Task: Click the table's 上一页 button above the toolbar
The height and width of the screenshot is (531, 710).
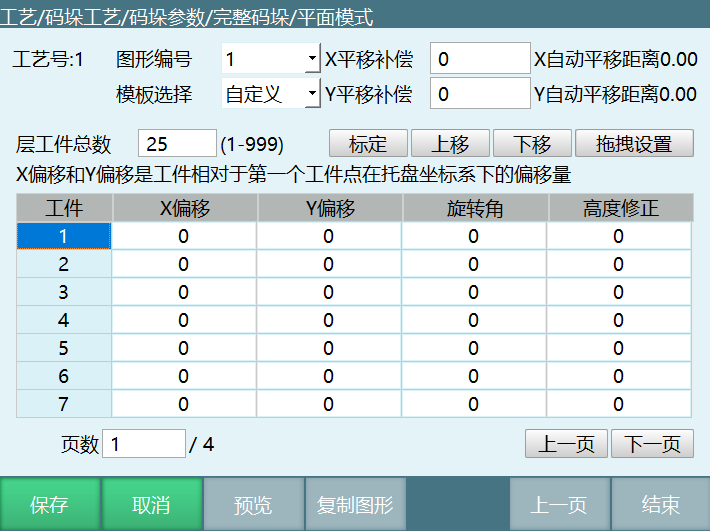Action: [x=566, y=444]
